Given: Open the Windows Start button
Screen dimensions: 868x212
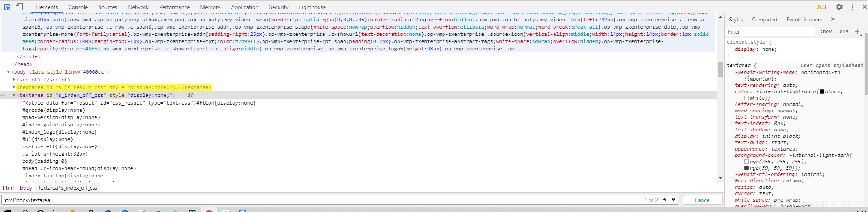Looking at the screenshot, I should (7, 210).
